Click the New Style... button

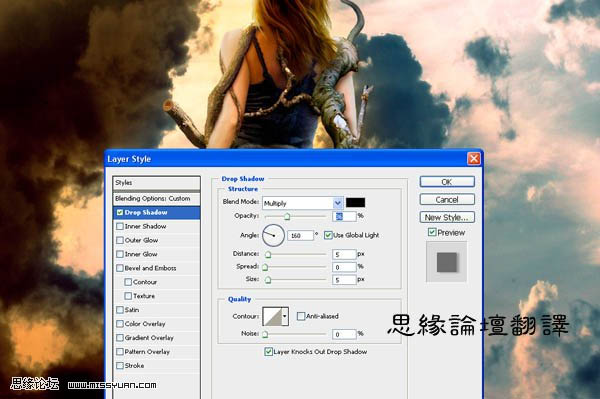click(447, 217)
